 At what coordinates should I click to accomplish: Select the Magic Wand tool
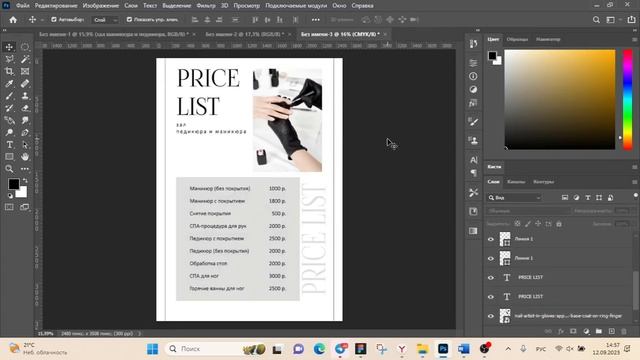point(25,59)
